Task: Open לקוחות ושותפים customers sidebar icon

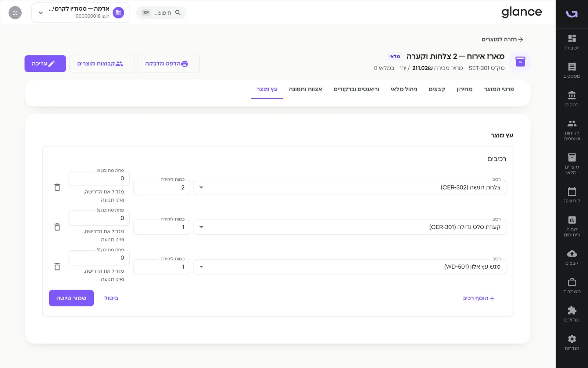Action: pyautogui.click(x=572, y=124)
